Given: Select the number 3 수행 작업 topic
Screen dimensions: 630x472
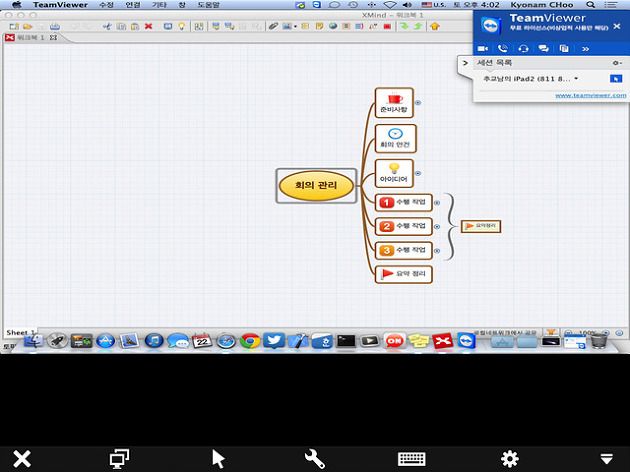Looking at the screenshot, I should (403, 251).
